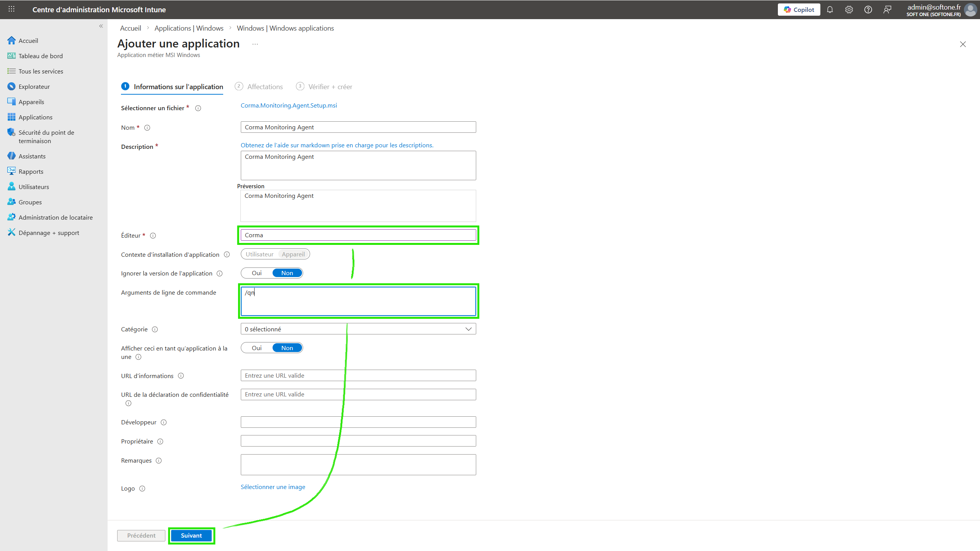Click the Dépannage + support sidebar icon
Viewport: 980px width, 551px height.
point(11,233)
